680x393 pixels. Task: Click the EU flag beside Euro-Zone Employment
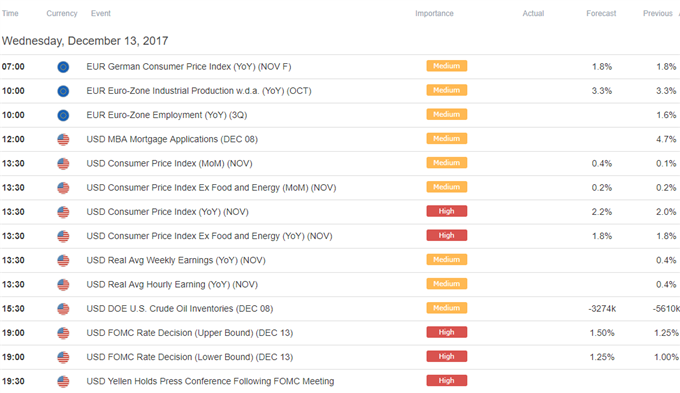pos(63,115)
